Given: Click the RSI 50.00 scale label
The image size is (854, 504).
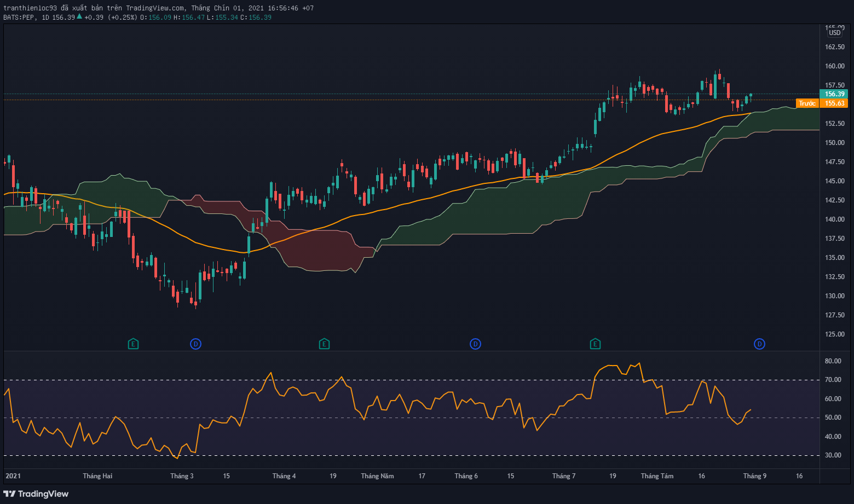Looking at the screenshot, I should tap(833, 418).
